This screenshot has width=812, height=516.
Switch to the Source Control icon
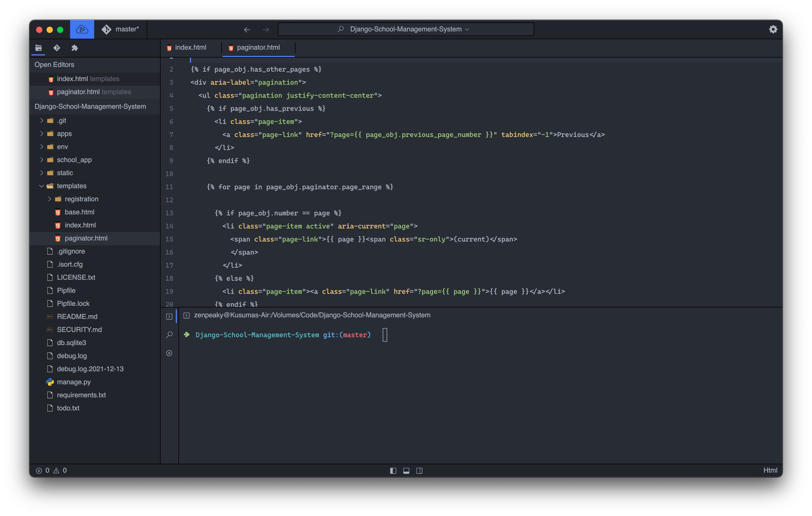coord(57,48)
